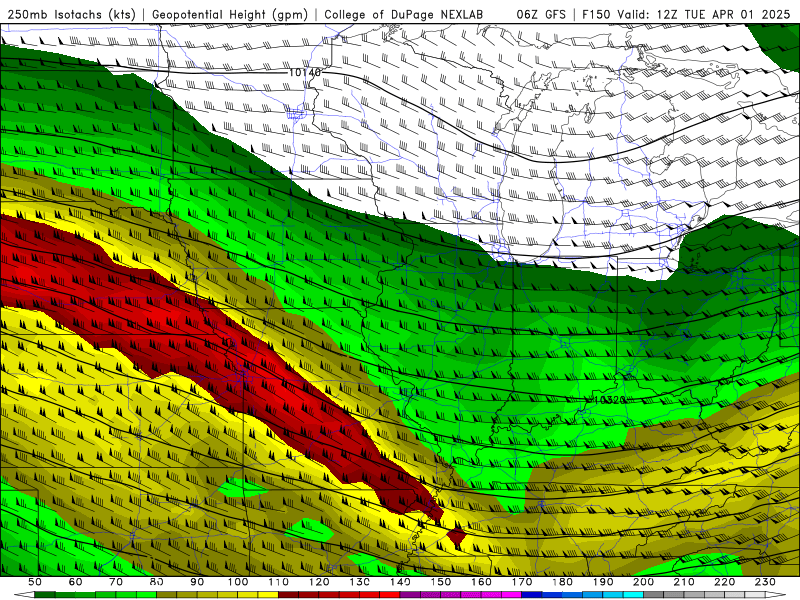Click the 200 value on the color scale
The width and height of the screenshot is (800, 600).
coord(643,582)
